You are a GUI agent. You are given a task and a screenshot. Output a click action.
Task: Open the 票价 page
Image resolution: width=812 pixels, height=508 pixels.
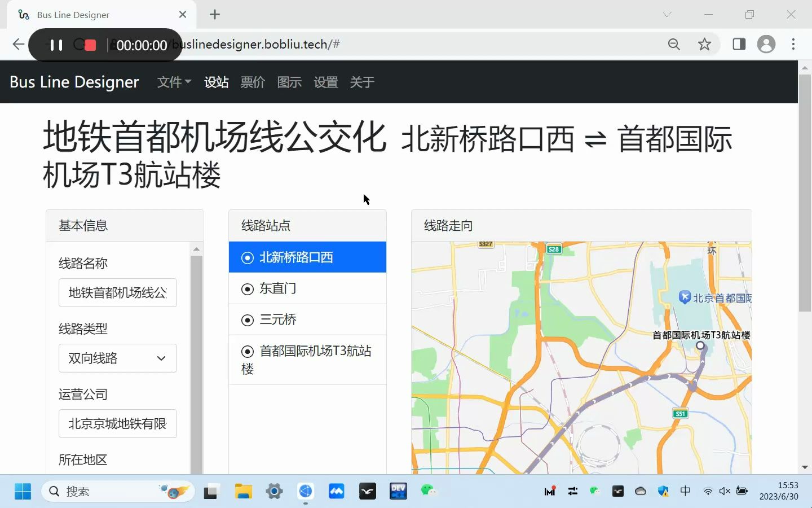point(253,82)
